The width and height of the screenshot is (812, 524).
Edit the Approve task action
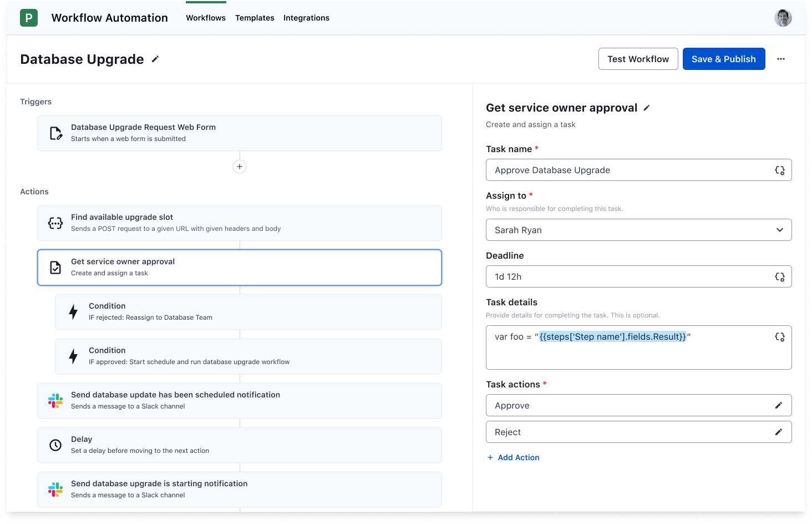tap(779, 405)
